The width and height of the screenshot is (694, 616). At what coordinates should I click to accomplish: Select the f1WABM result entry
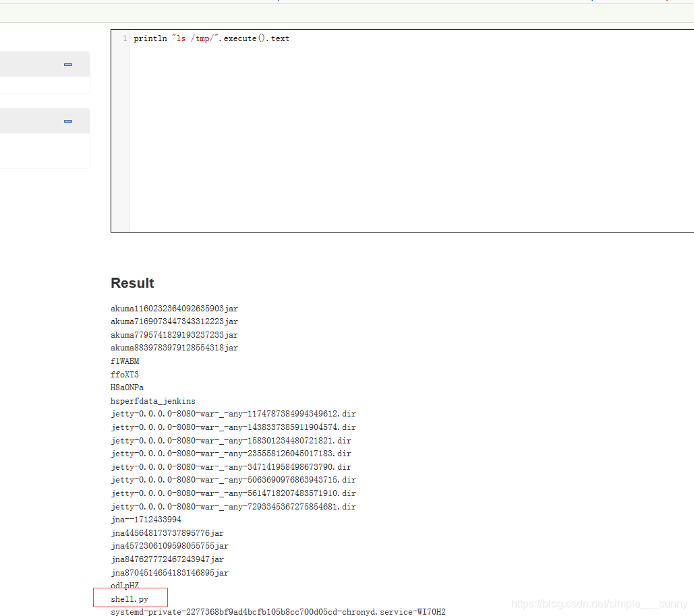click(x=125, y=361)
